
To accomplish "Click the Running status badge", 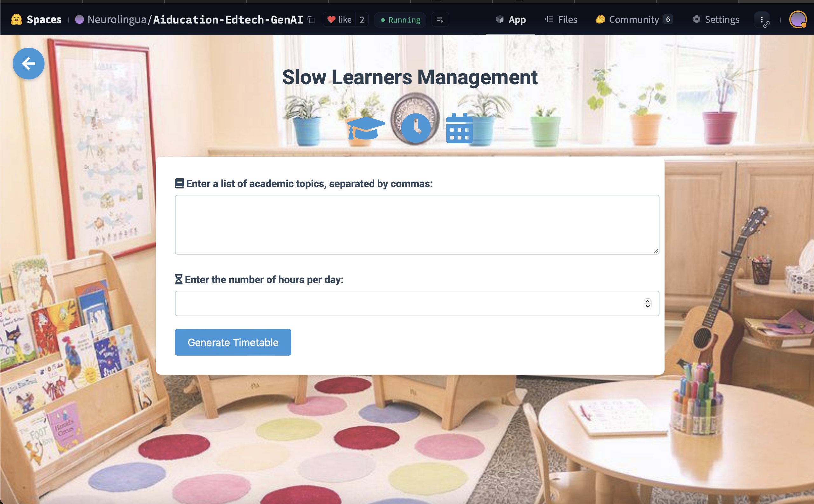I will (x=400, y=20).
